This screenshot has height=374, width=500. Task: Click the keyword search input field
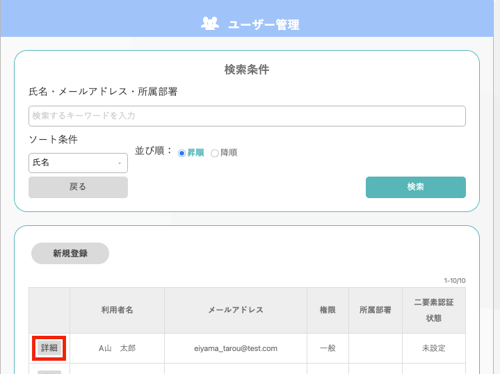pos(247,116)
